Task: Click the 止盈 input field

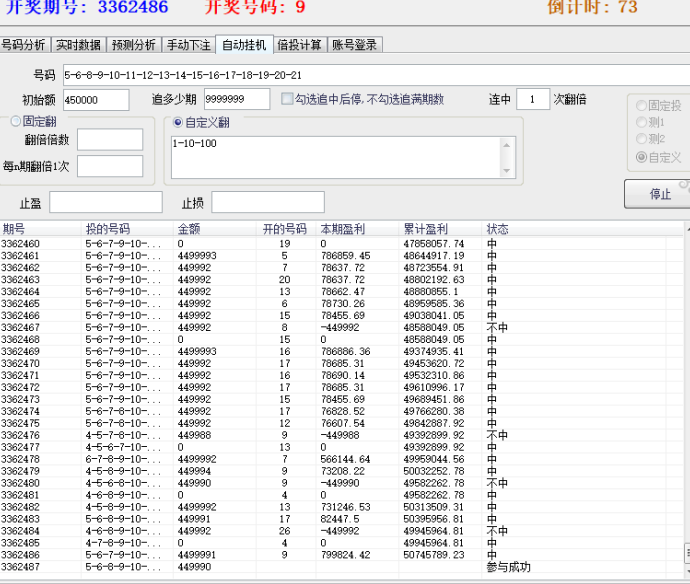Action: 106,202
